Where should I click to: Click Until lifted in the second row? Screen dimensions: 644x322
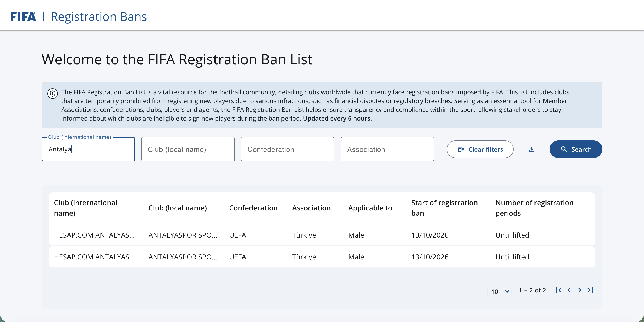[512, 257]
